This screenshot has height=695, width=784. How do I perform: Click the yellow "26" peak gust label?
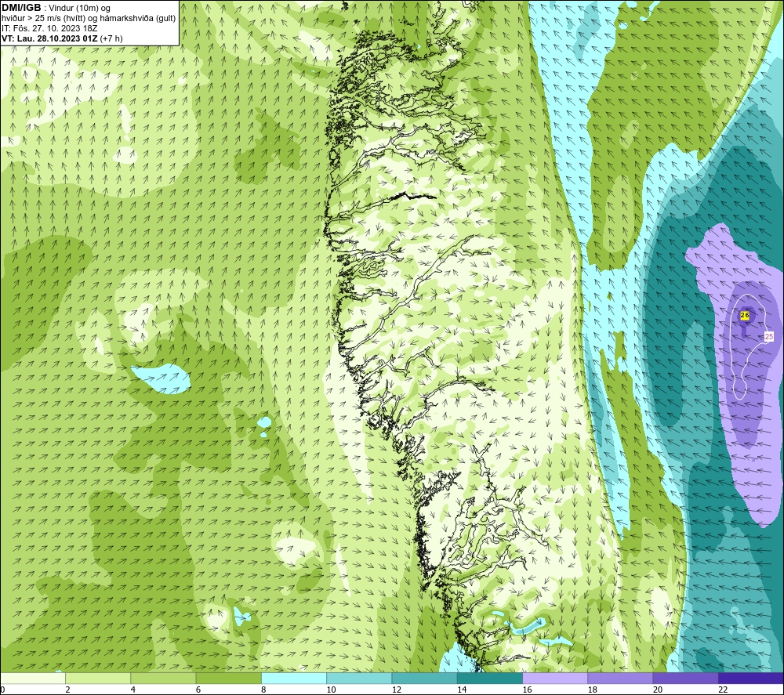[x=745, y=315]
